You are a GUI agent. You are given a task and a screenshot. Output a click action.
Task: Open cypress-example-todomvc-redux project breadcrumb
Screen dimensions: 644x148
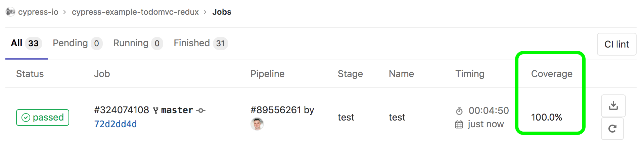[135, 12]
